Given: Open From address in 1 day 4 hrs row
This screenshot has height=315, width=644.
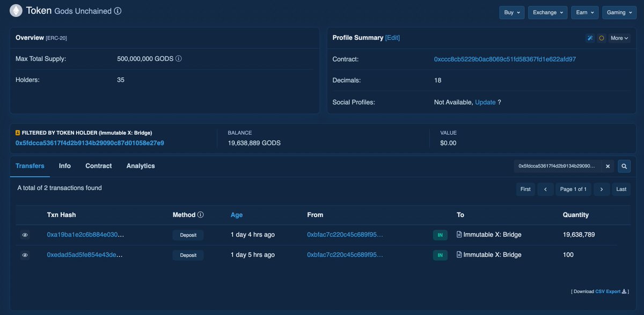Looking at the screenshot, I should (345, 235).
